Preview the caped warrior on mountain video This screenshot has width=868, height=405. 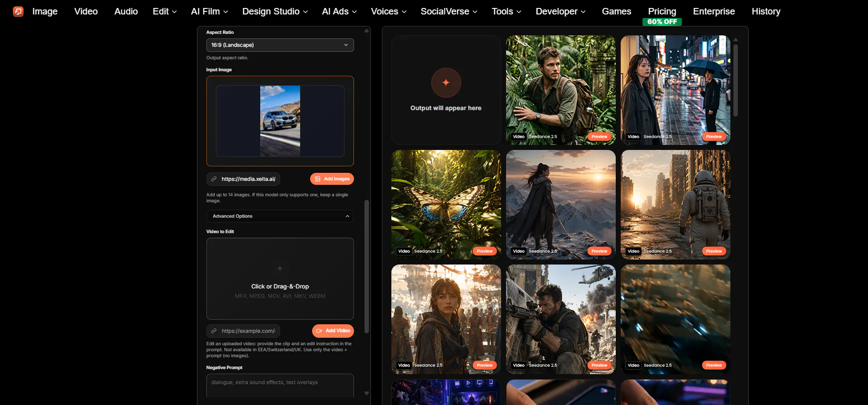(599, 251)
